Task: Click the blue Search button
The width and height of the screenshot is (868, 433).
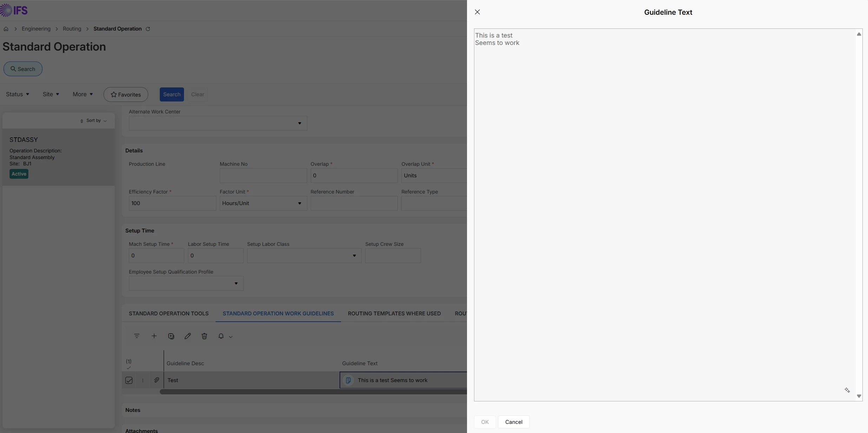Action: click(x=172, y=94)
